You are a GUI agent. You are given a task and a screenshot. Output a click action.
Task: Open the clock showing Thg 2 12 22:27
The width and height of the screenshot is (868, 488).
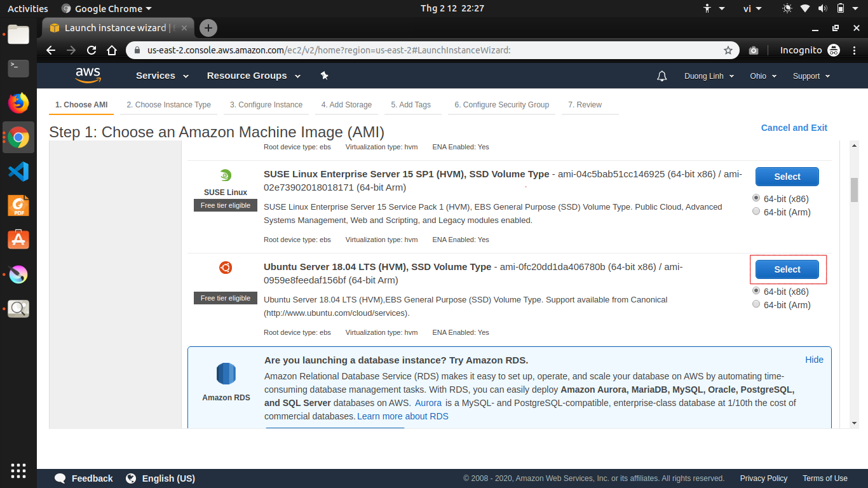452,8
